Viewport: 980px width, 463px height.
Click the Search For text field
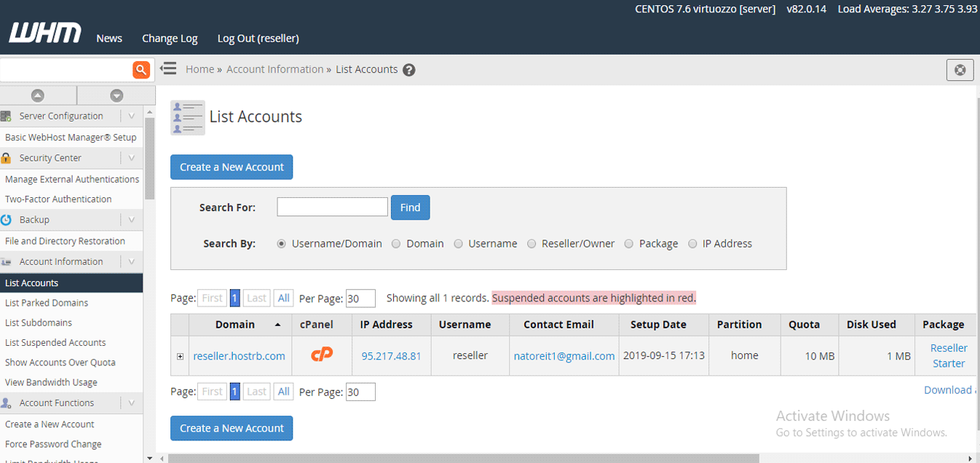pyautogui.click(x=332, y=207)
